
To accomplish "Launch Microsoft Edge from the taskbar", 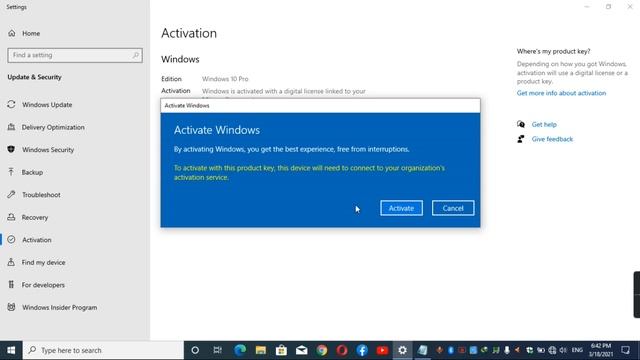I will pyautogui.click(x=240, y=350).
